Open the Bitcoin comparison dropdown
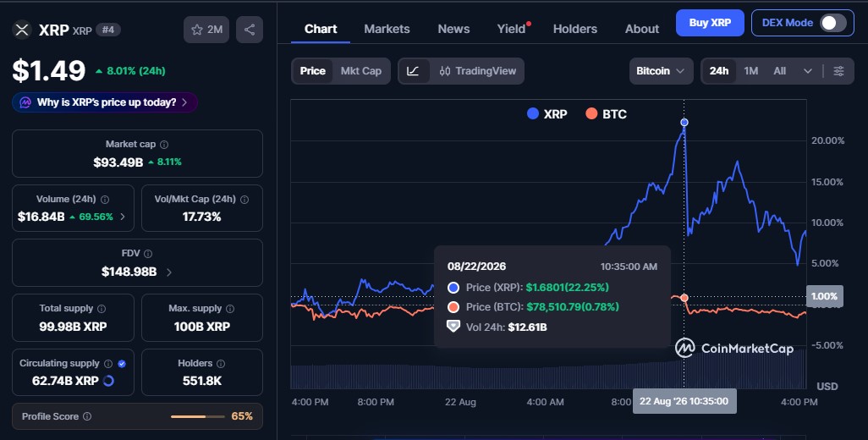The width and height of the screenshot is (868, 440). pyautogui.click(x=661, y=71)
